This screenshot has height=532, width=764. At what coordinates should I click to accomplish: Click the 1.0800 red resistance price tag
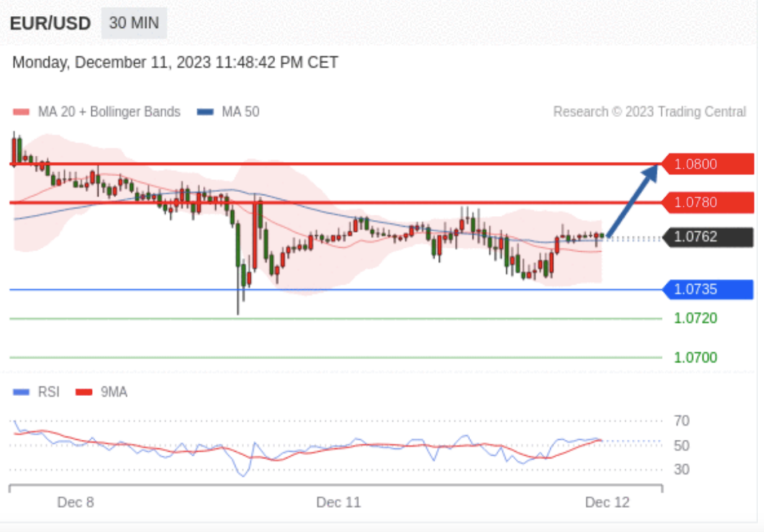(708, 164)
